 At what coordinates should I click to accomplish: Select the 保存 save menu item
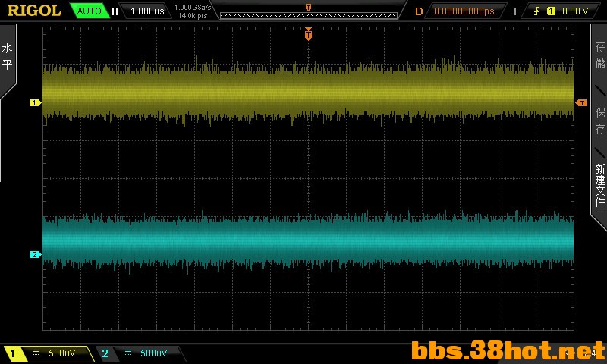(600, 121)
